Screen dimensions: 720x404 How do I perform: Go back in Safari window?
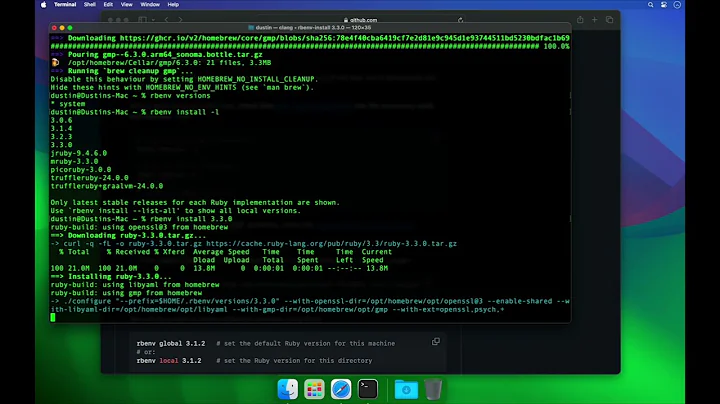click(167, 20)
